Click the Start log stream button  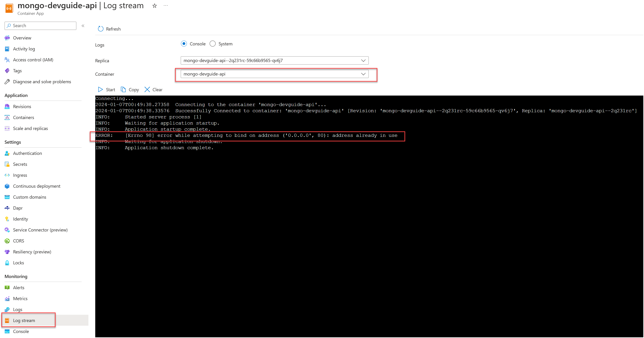[106, 90]
